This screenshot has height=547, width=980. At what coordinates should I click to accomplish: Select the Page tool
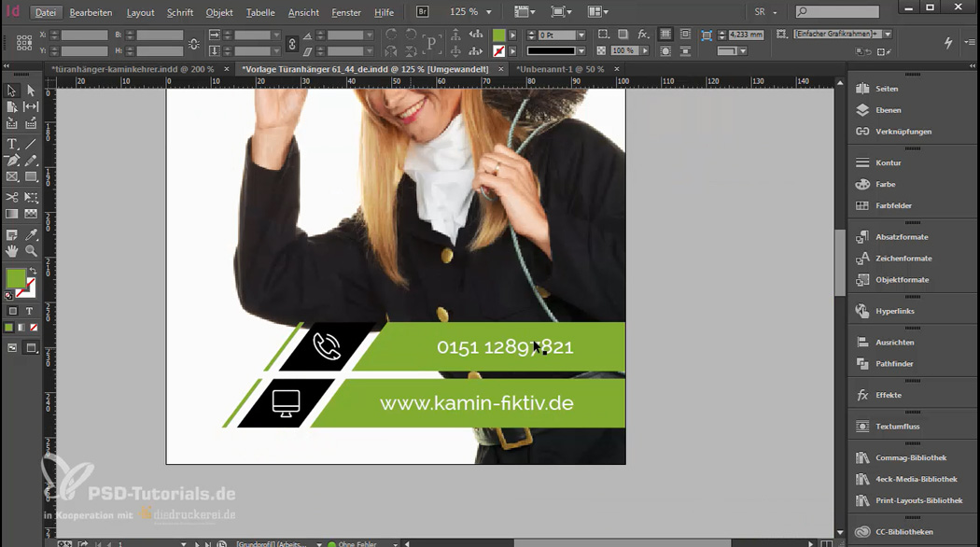(x=11, y=107)
